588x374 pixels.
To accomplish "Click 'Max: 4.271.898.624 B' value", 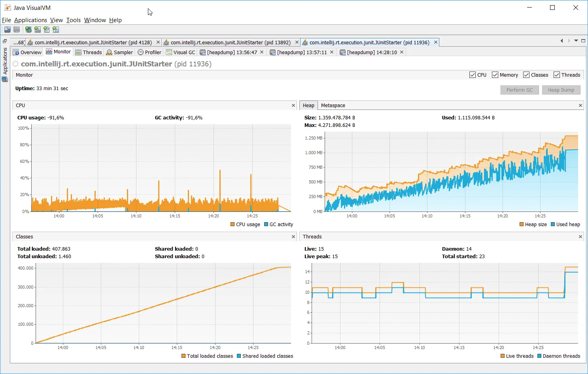I will 330,125.
